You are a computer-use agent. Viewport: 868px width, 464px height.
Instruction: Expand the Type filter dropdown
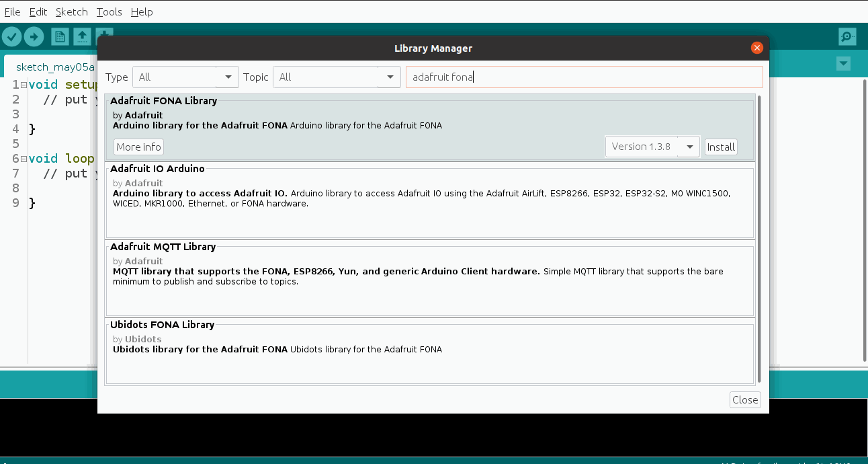point(185,77)
